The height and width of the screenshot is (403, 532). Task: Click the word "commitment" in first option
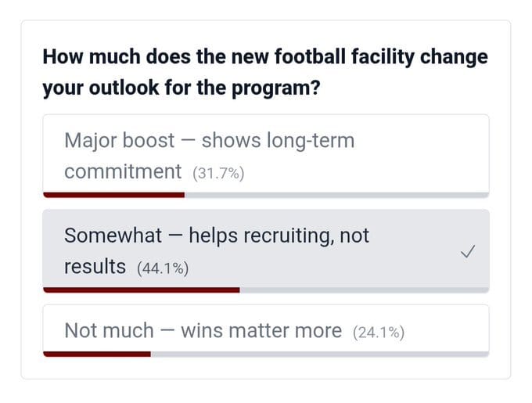pyautogui.click(x=122, y=171)
